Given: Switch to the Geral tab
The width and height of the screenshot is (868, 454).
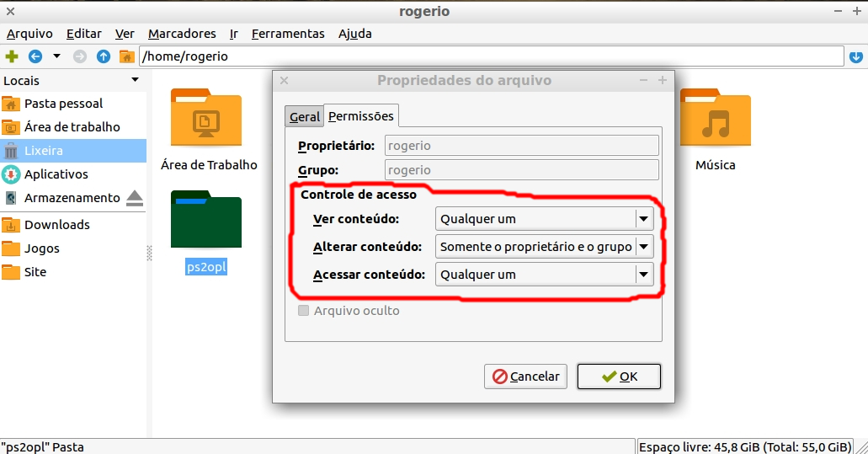Looking at the screenshot, I should (304, 117).
